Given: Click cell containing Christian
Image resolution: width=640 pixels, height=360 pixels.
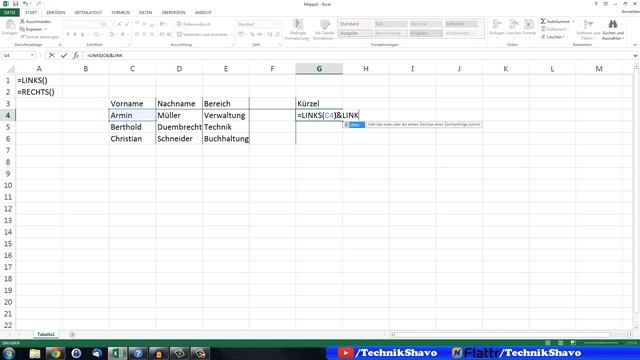Looking at the screenshot, I should [x=132, y=138].
